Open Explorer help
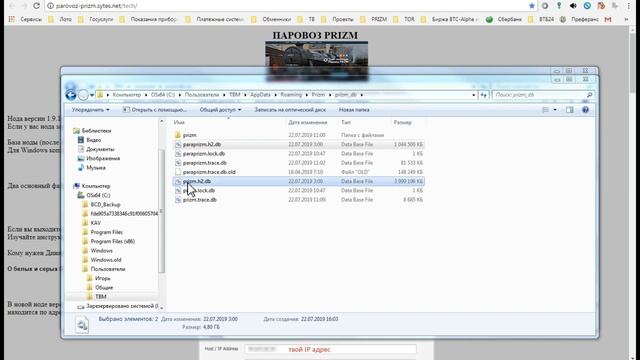This screenshot has height=360, width=640. pos(585,110)
